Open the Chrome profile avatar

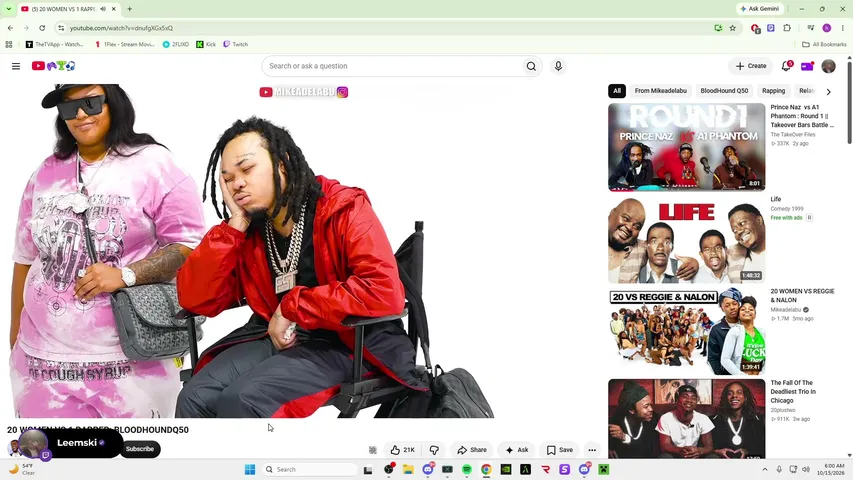[827, 28]
